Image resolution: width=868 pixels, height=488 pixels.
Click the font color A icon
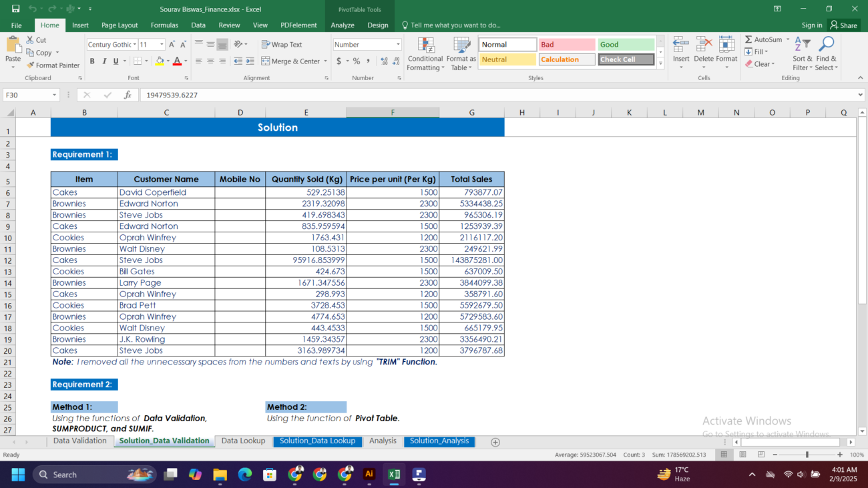(176, 61)
